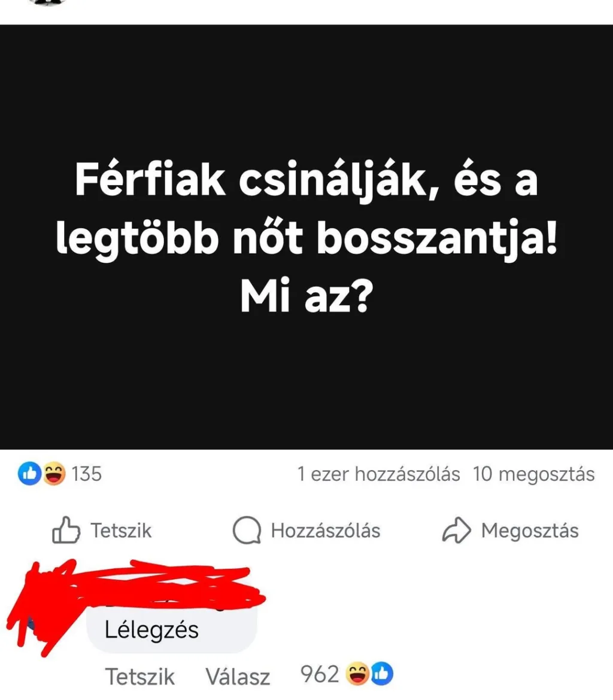
Task: Open the black post image text
Action: click(306, 237)
